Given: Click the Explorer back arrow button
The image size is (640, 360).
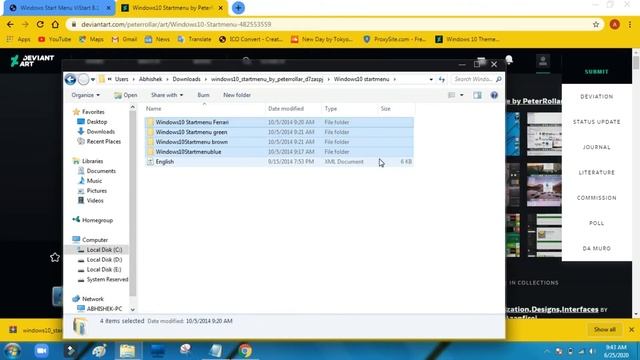Looking at the screenshot, I should 70,79.
